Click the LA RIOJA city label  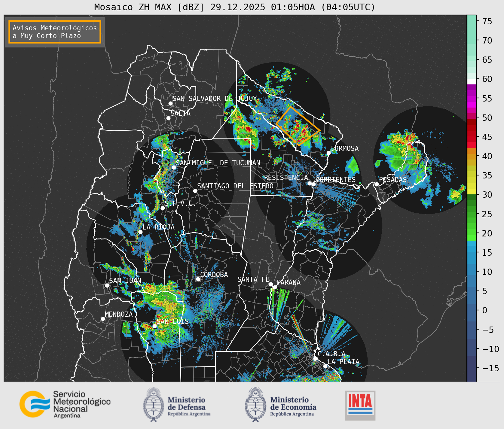158,227
